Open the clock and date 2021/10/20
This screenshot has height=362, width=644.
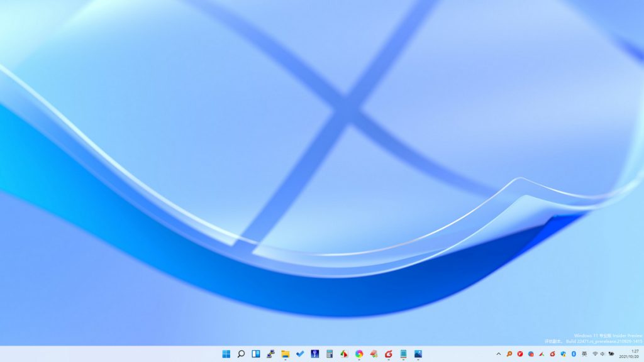tap(630, 354)
